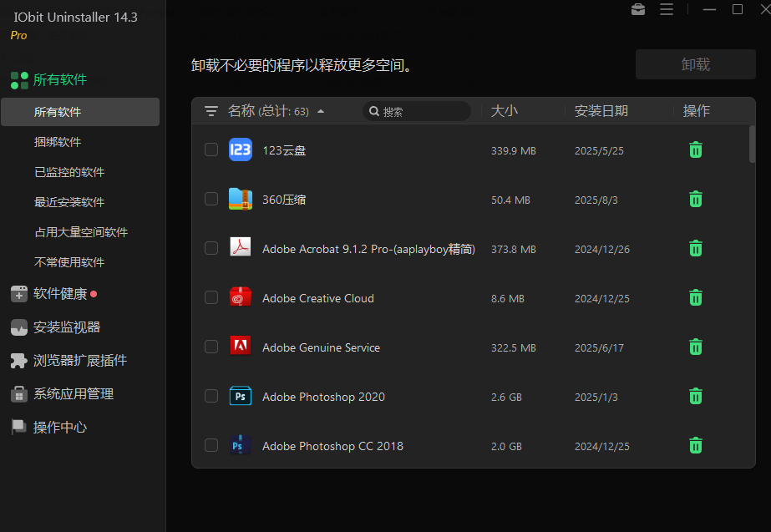Select the Adobe Photoshop CC 2018 checkbox

(211, 445)
